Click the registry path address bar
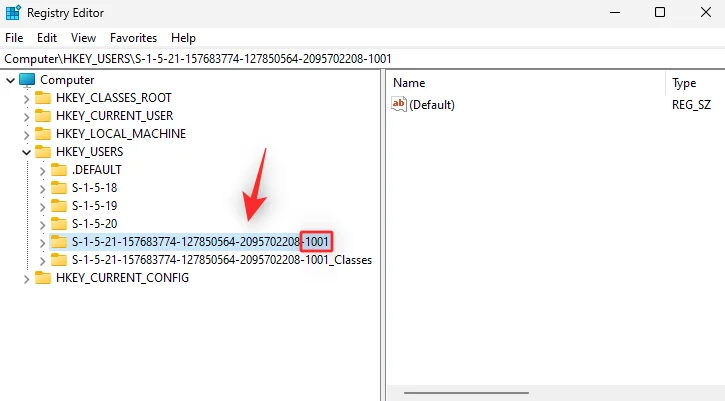The width and height of the screenshot is (725, 401). point(300,59)
